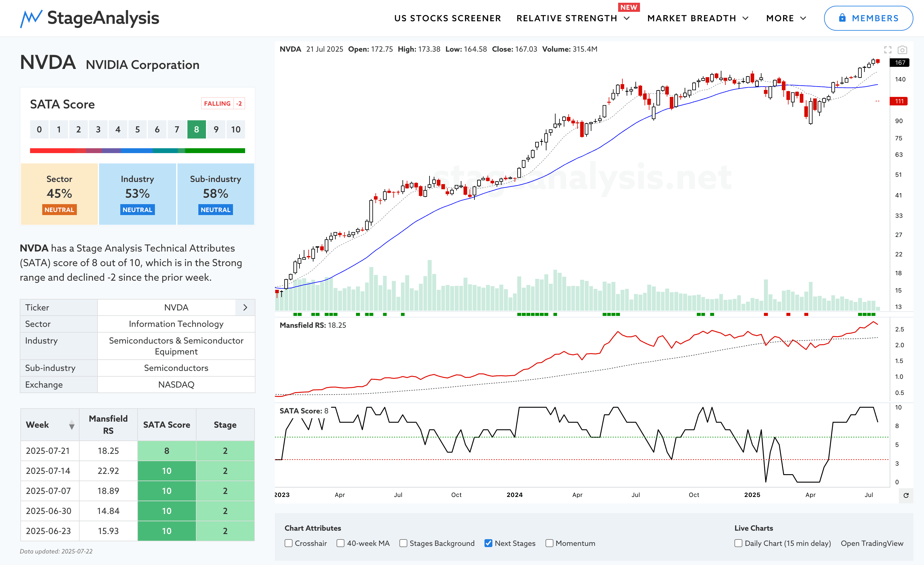Click the Sector 45% neutral card
Screen dimensions: 924x565
point(59,194)
